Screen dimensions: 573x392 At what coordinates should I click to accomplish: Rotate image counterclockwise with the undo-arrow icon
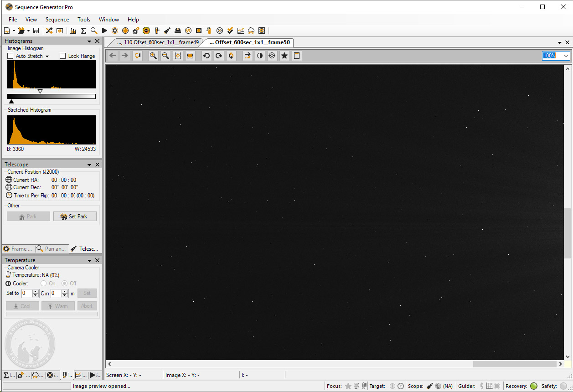[x=206, y=56]
